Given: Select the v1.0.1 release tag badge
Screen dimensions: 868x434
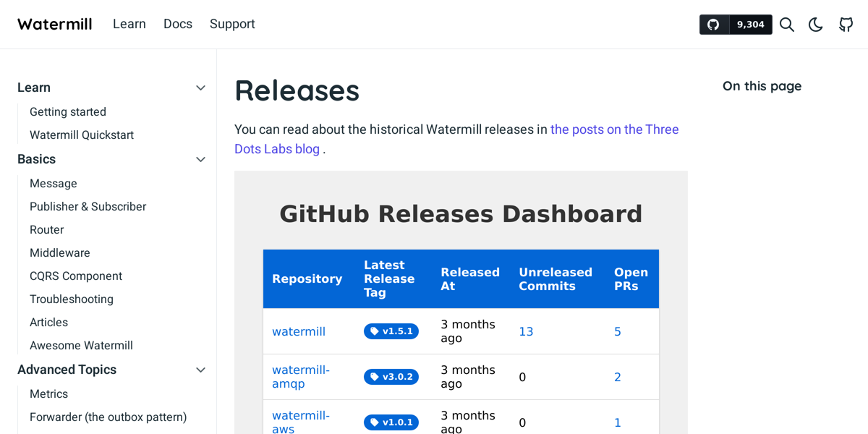Looking at the screenshot, I should 391,422.
